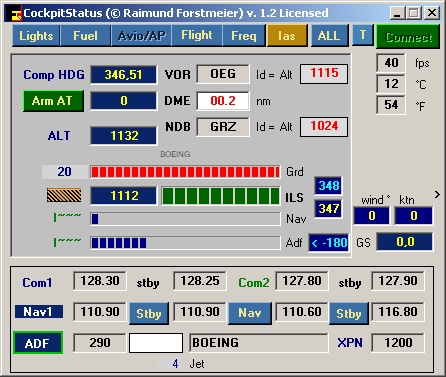Minimize the CockpitStatus window

coord(397,13)
